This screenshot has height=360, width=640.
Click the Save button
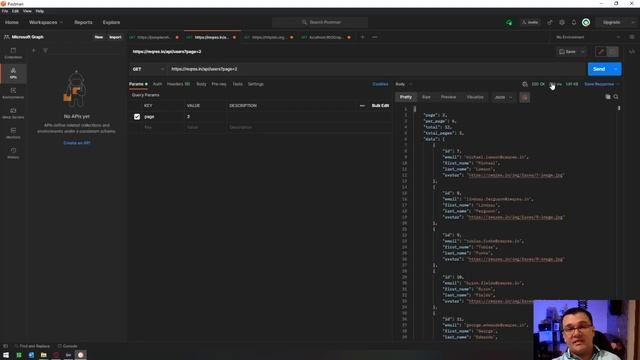click(568, 52)
